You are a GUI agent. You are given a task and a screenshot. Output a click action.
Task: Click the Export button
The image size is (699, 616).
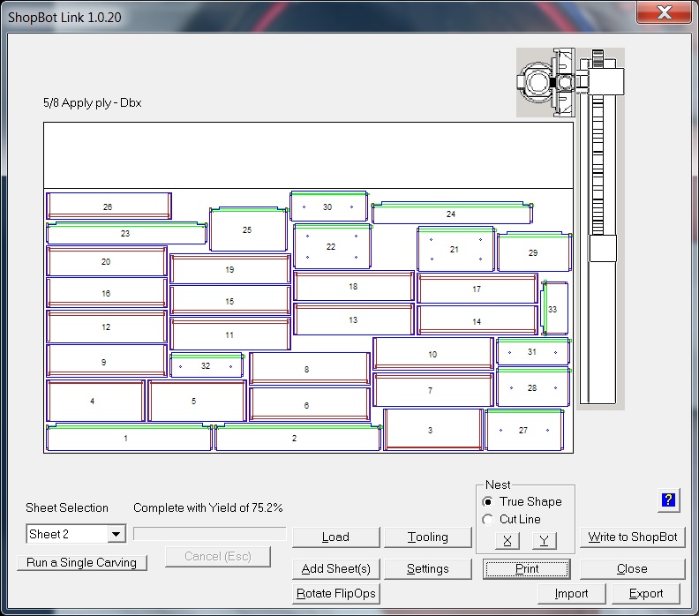[646, 593]
